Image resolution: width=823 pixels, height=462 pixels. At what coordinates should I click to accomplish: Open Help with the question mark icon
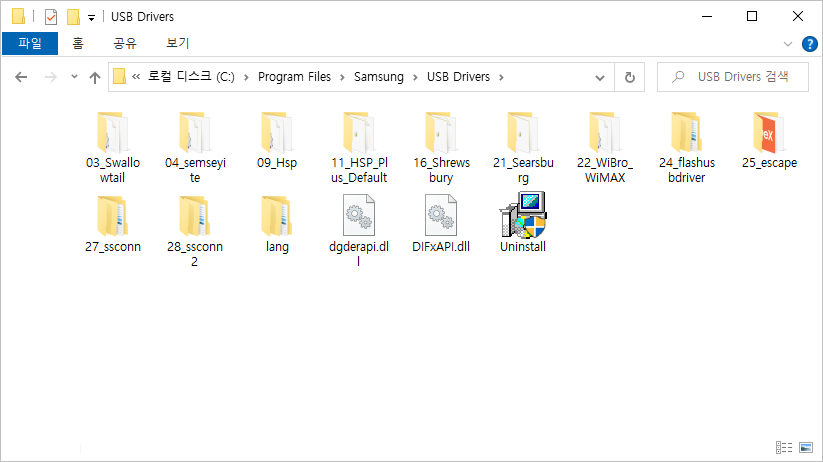tap(809, 44)
